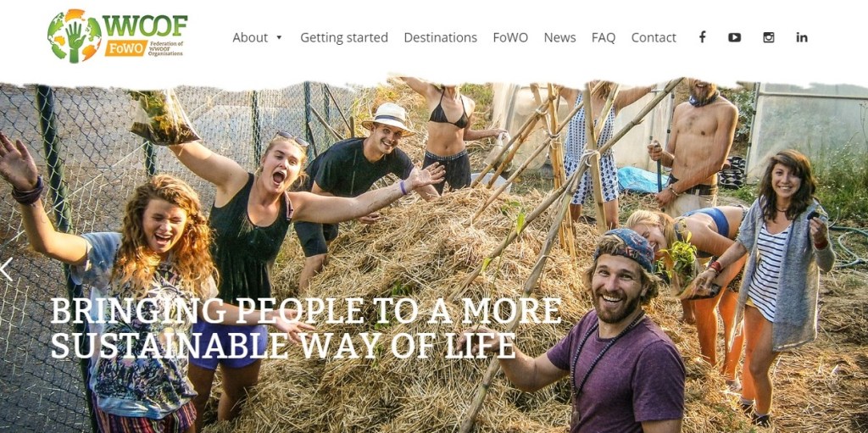Click Federation of WWOOF Organisations text
Screen dimensions: 868x433
click(167, 48)
